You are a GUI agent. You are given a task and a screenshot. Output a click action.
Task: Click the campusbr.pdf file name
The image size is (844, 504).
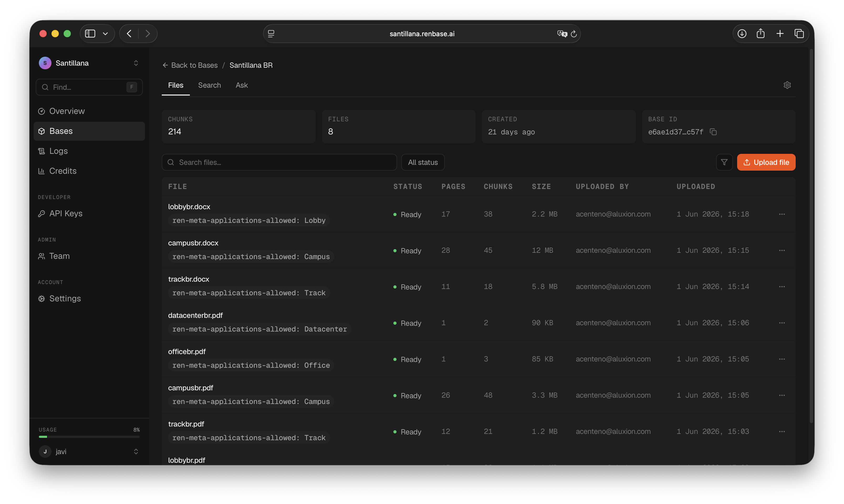(x=191, y=388)
